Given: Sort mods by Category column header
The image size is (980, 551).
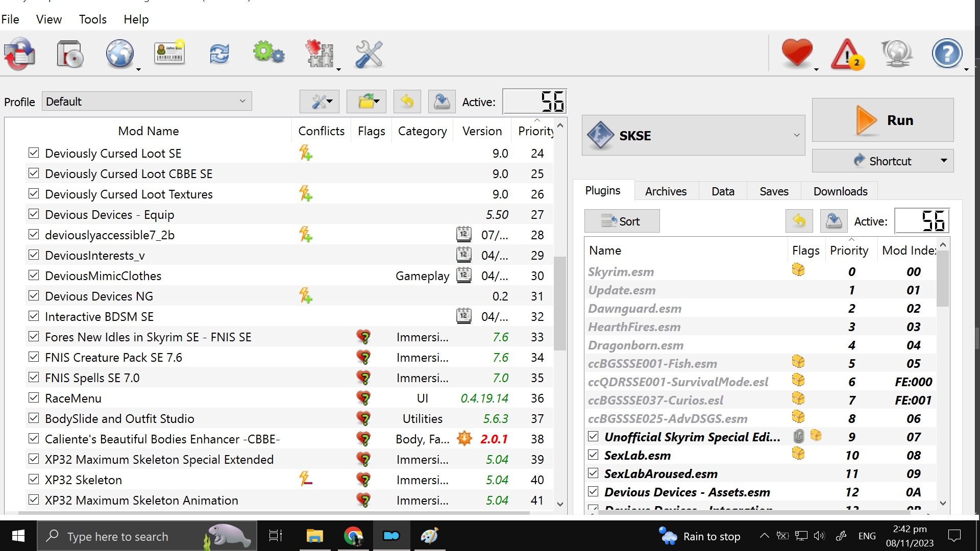Looking at the screenshot, I should point(422,131).
